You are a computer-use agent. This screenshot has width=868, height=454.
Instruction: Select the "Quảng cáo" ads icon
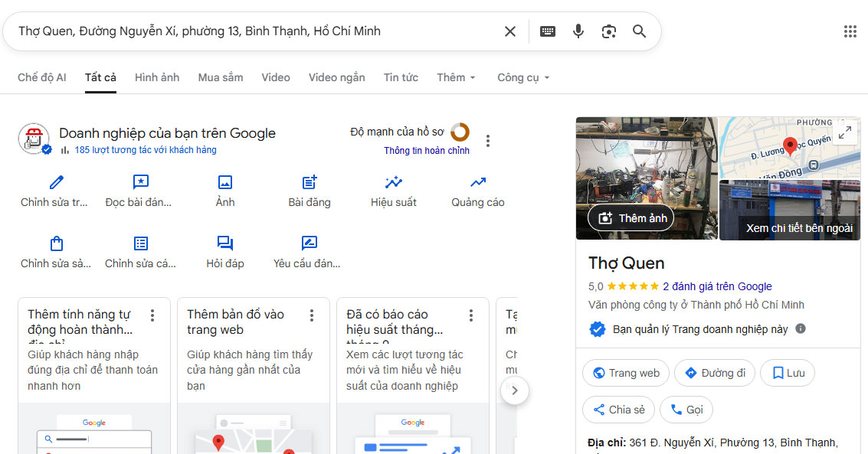coord(477,183)
